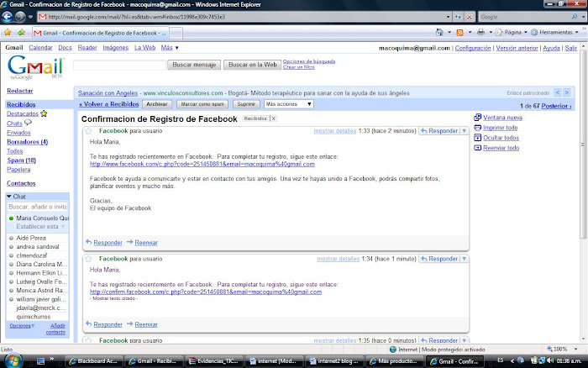This screenshot has width=588, height=368.
Task: Click the Marcar como spam button
Action: [202, 104]
